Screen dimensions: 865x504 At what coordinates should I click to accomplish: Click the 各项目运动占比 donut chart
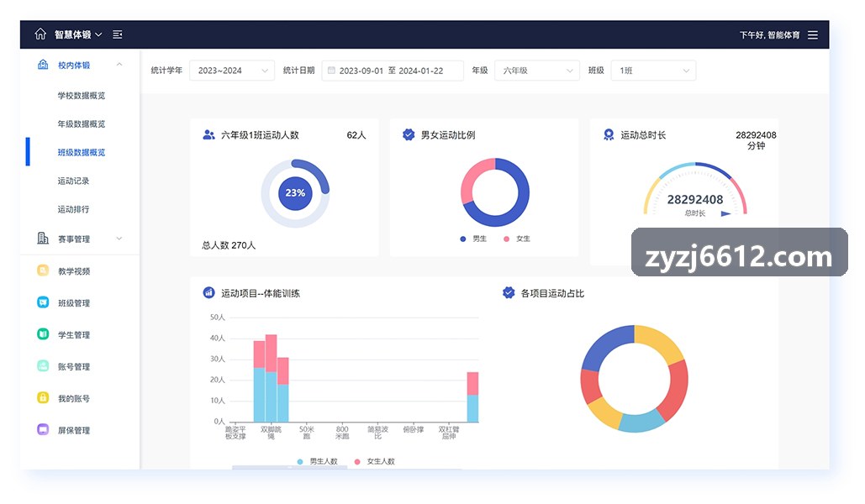coord(635,379)
